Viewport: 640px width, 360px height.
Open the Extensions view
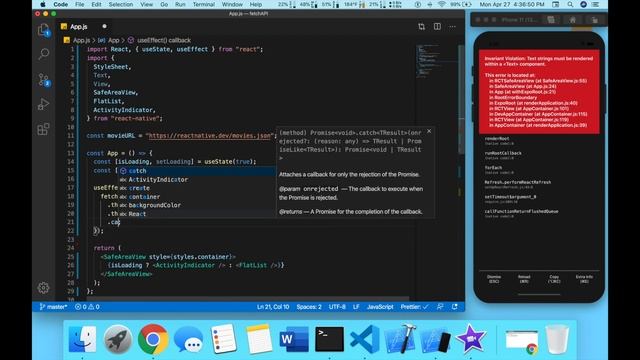(x=44, y=129)
